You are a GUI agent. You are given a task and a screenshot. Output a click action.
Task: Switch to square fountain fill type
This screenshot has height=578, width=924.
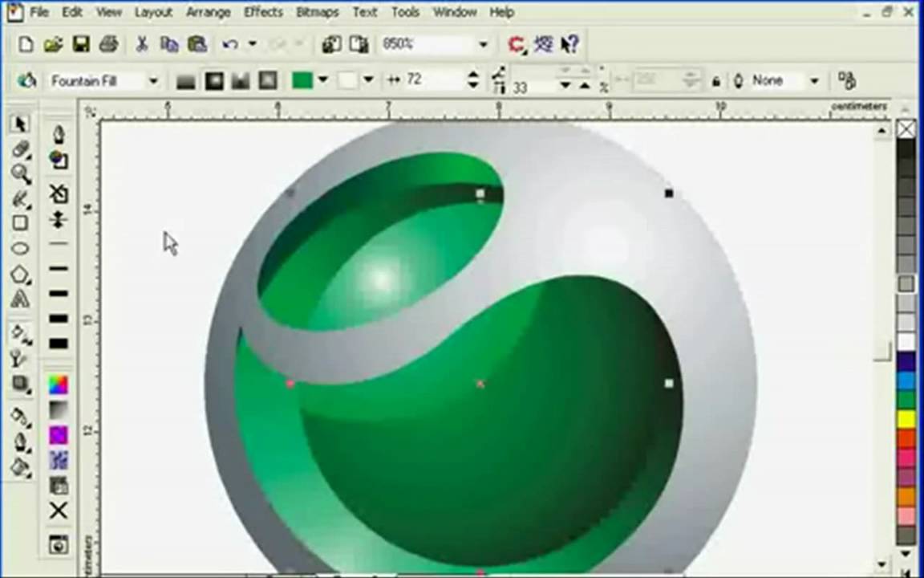tap(268, 80)
